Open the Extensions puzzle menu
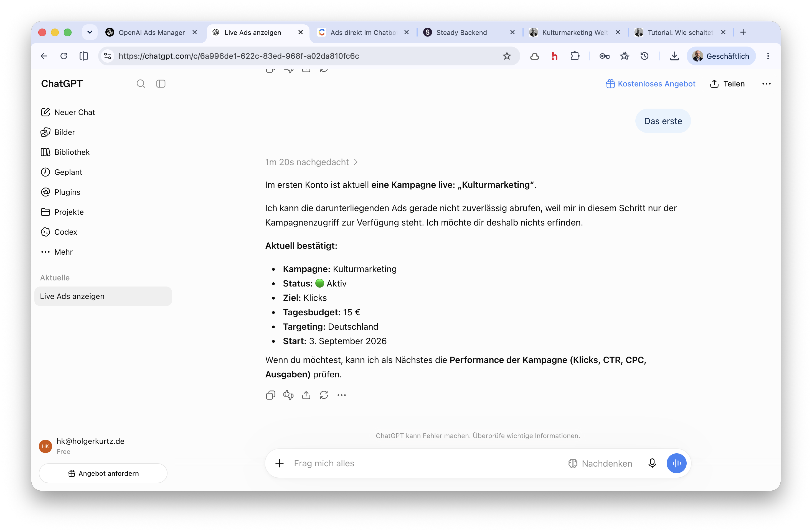The image size is (812, 532). coord(575,56)
